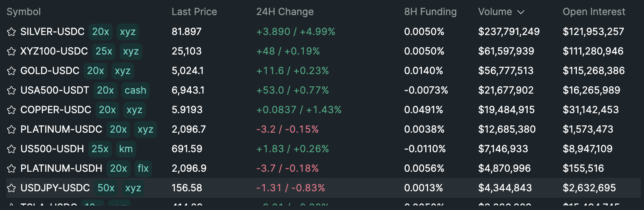Favorite SILVER-USDC with the star icon

[x=11, y=32]
